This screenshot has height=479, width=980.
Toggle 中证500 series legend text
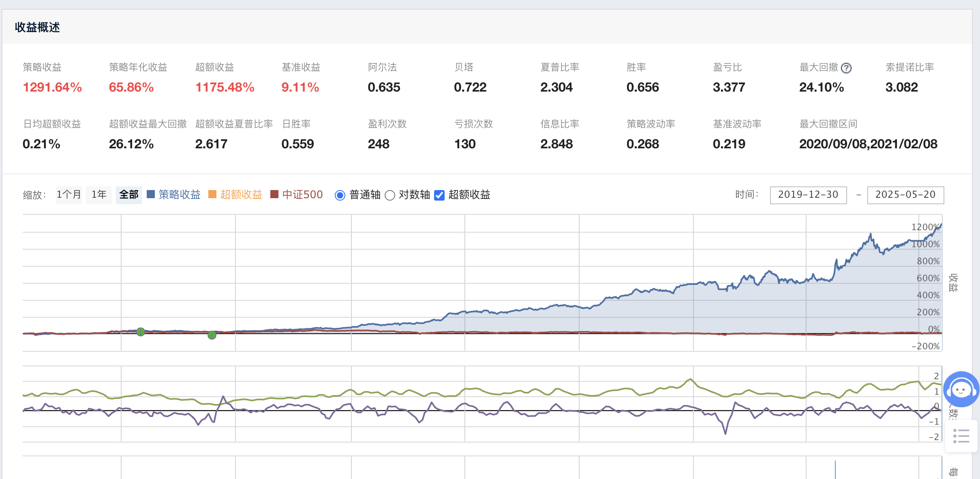point(302,195)
